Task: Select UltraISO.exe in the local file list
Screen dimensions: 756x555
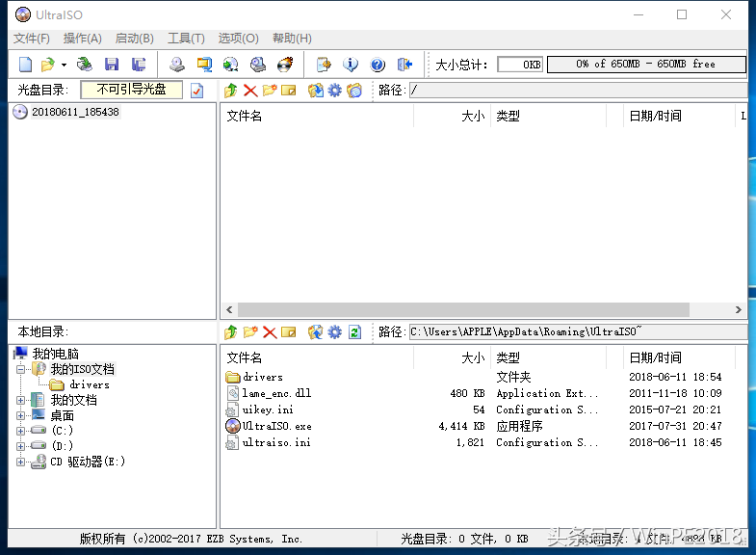Action: point(276,426)
